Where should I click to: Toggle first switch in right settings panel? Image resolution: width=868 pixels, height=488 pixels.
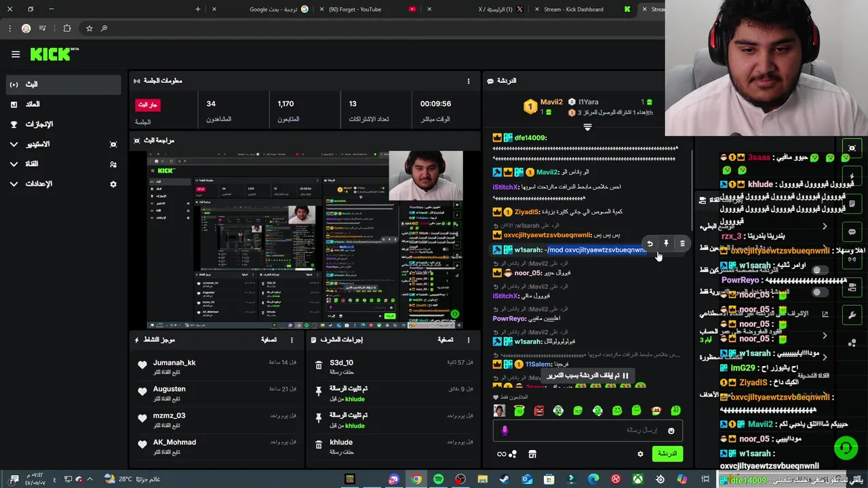[x=820, y=270]
